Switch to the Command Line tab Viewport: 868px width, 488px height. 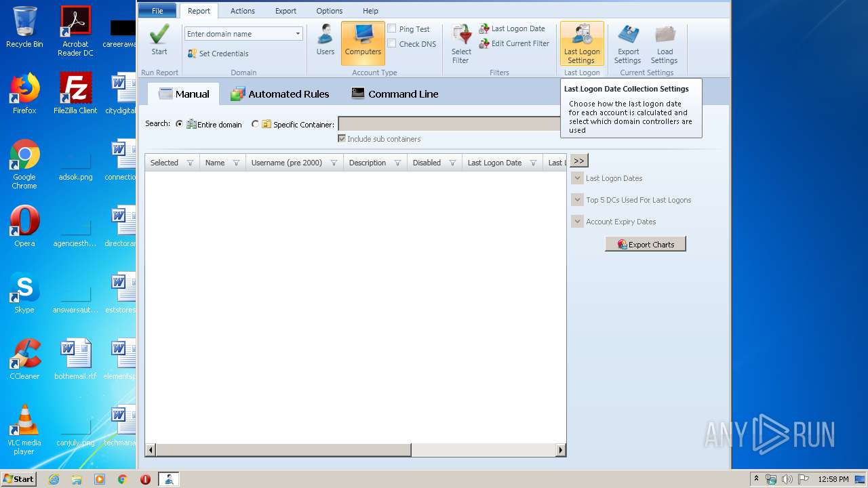point(395,94)
